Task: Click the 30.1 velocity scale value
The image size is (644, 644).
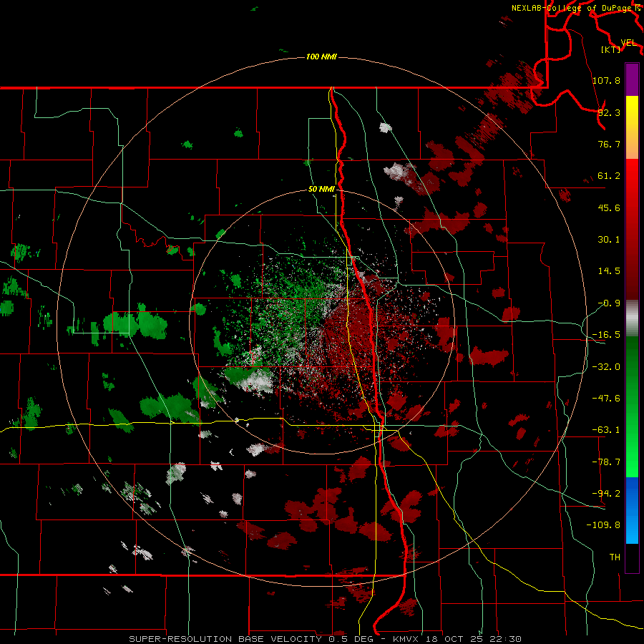Action: tap(609, 240)
